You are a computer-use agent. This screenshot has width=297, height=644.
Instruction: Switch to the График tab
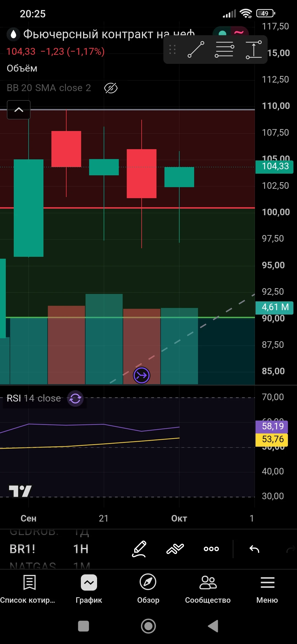89,589
